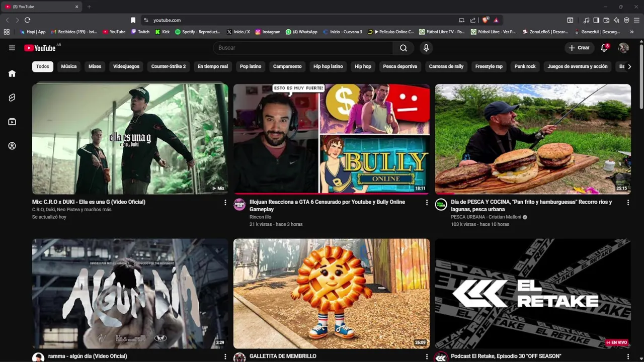Open the fishing and burgers video thumbnail
644x362 pixels.
click(533, 139)
